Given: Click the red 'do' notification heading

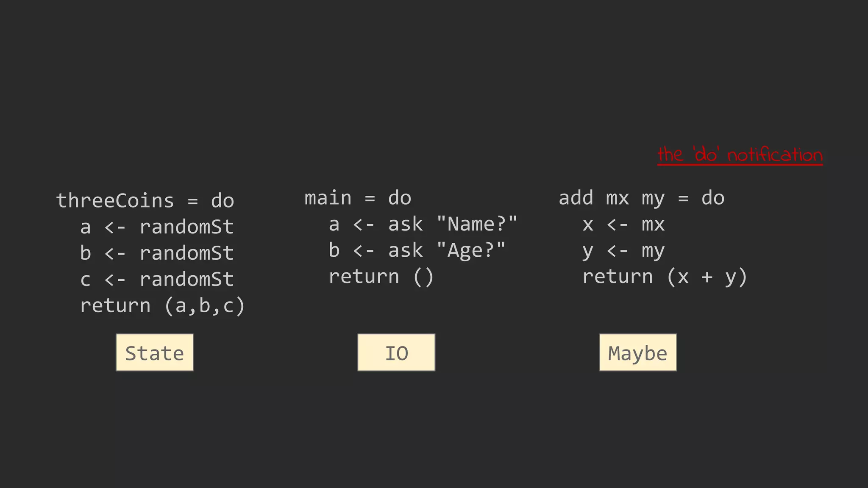Looking at the screenshot, I should [740, 155].
